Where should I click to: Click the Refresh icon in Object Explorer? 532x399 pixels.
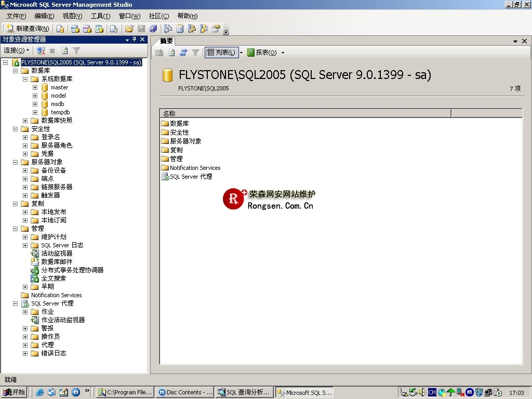coord(64,50)
